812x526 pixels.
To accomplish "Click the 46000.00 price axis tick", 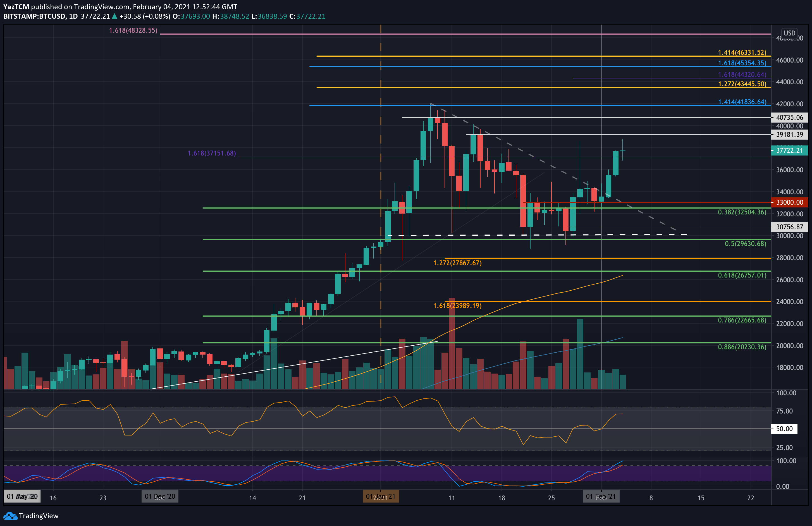I will 789,60.
